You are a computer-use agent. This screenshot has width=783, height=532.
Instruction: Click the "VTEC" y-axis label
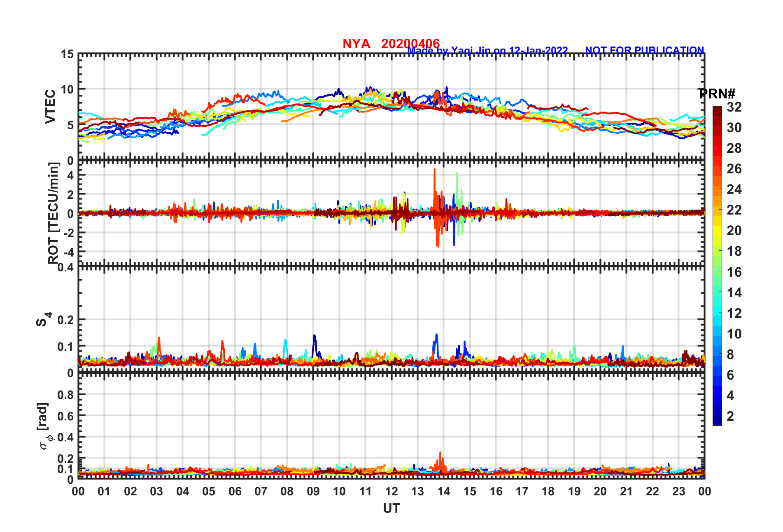(50, 106)
